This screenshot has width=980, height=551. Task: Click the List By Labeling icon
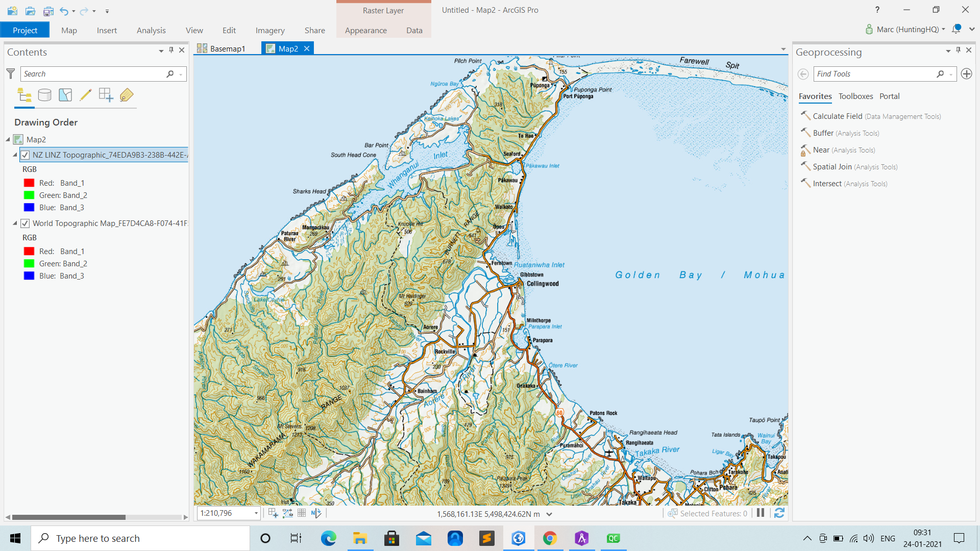coord(126,95)
